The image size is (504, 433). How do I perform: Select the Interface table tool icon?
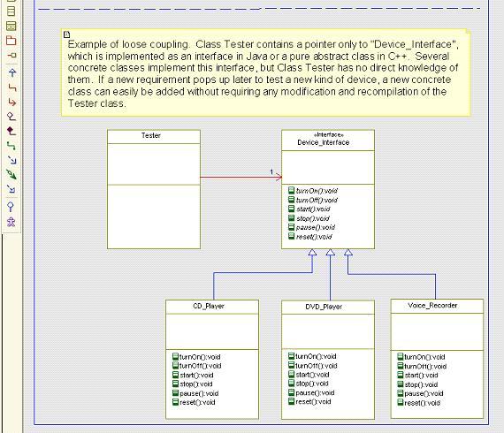coord(11,26)
